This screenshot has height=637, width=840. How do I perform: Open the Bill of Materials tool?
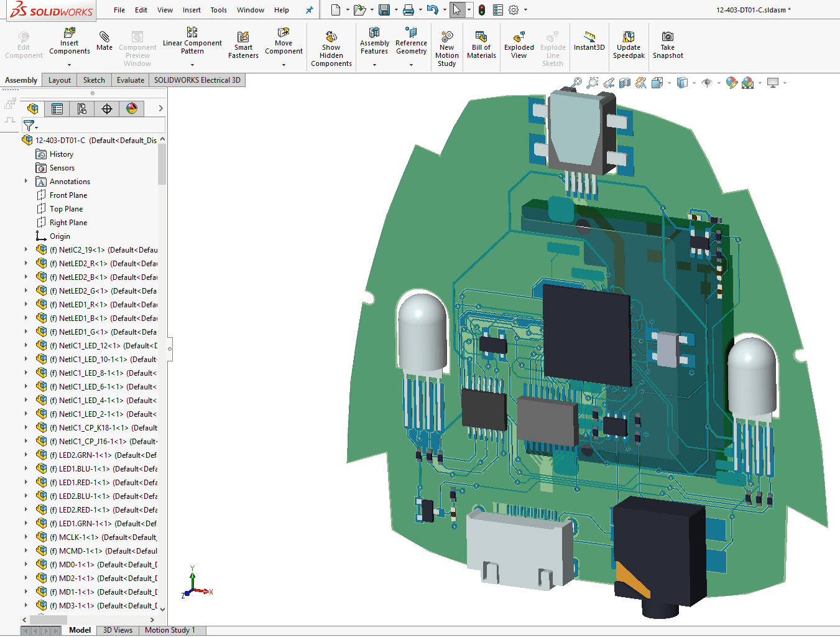(x=481, y=45)
